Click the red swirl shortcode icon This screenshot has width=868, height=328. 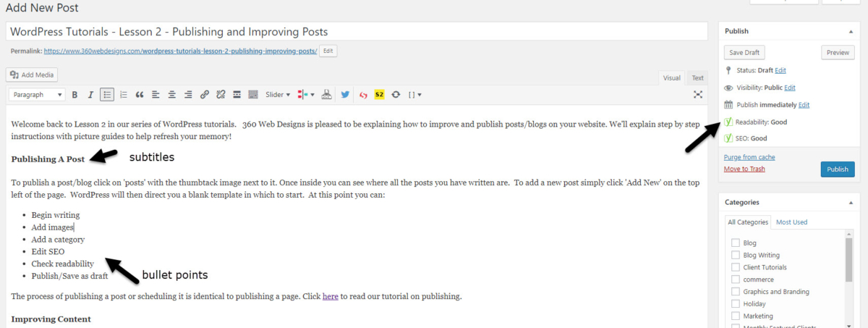pos(363,94)
